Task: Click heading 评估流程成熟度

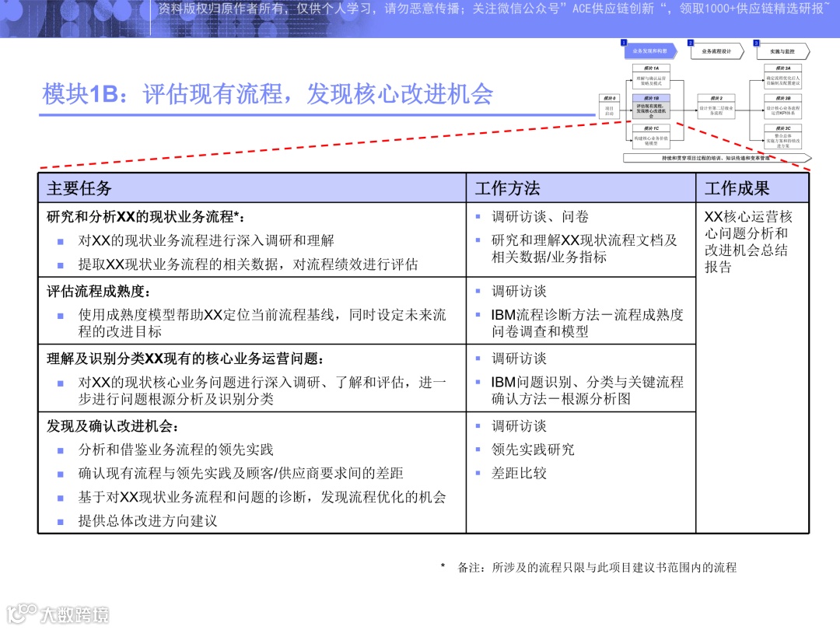Action: [99, 292]
